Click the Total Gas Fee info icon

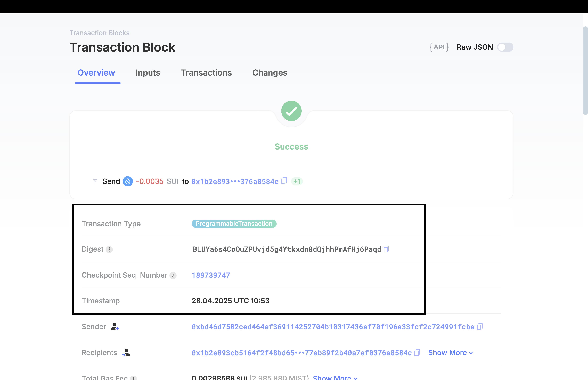click(133, 378)
